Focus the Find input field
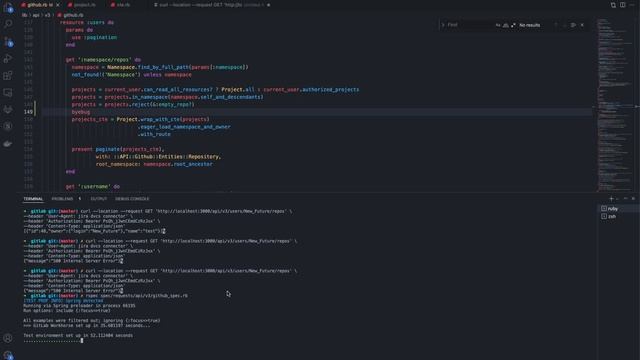 pos(470,25)
